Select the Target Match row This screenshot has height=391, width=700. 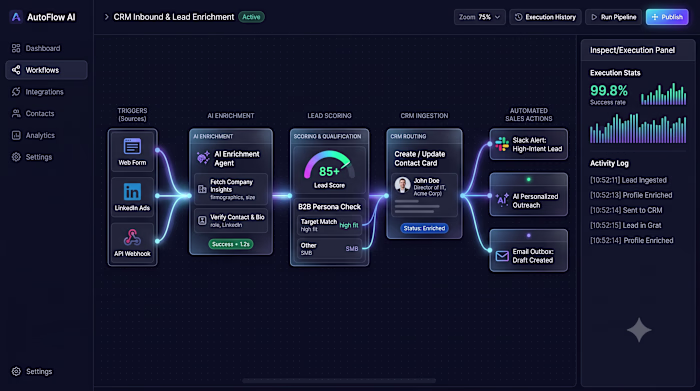(x=329, y=225)
